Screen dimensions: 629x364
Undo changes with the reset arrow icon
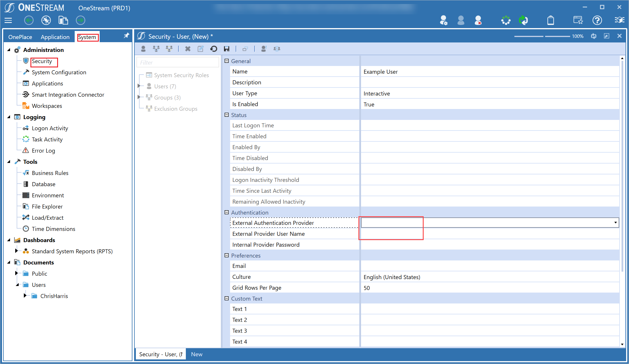click(x=214, y=49)
